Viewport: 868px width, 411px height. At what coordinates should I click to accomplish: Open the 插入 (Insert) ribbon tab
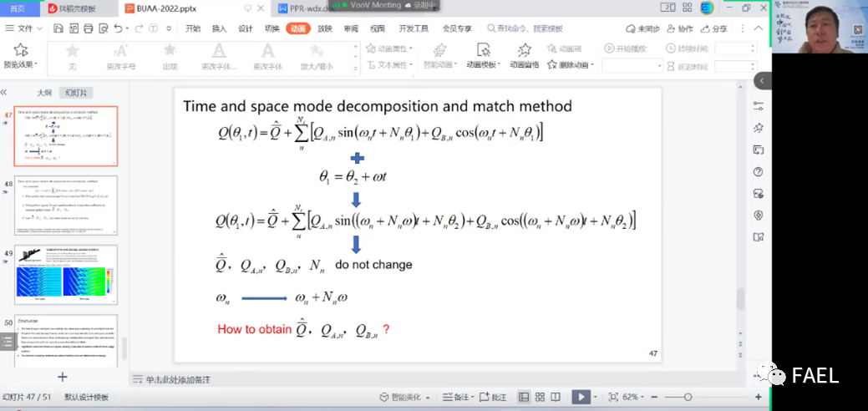(x=219, y=28)
